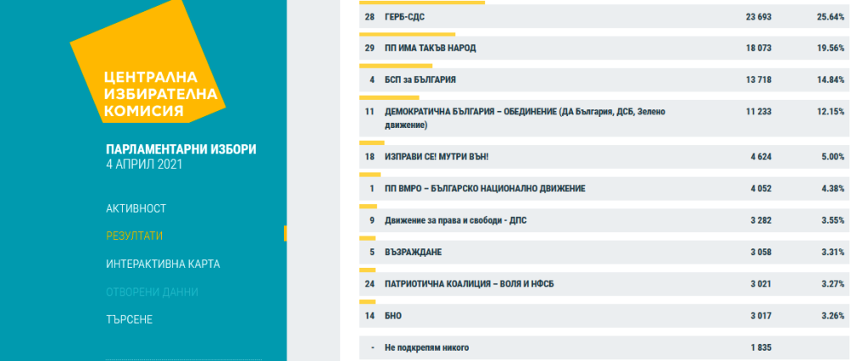
Task: Click percentage 3.26%
Action: pyautogui.click(x=833, y=316)
